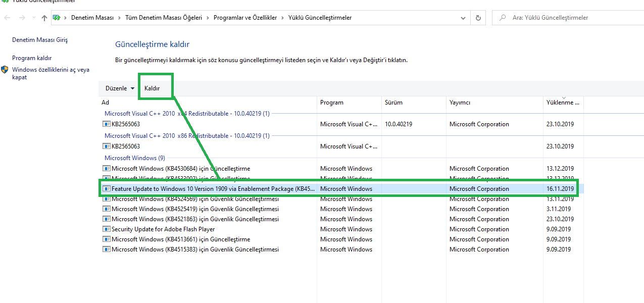The width and height of the screenshot is (644, 303).
Task: Sort by the Yüklenme column header
Action: 563,103
